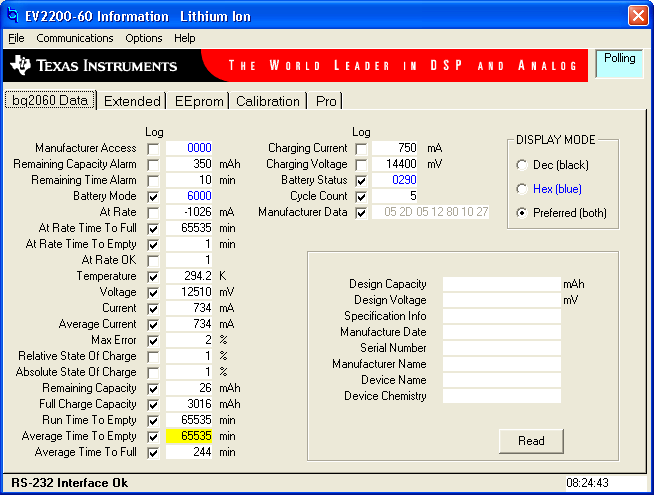Close the EV2200-60 Information window
The width and height of the screenshot is (654, 499).
(638, 16)
